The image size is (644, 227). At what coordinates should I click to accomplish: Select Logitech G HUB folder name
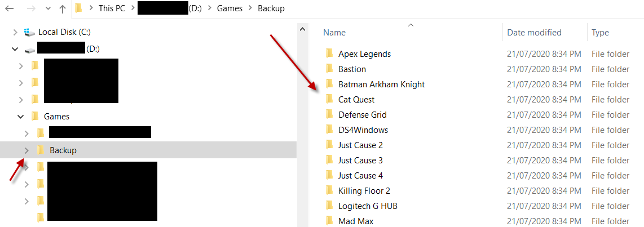point(368,206)
